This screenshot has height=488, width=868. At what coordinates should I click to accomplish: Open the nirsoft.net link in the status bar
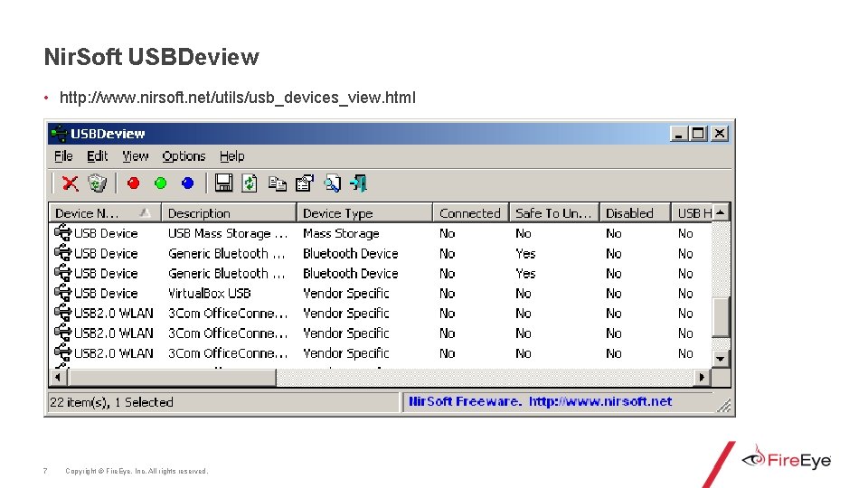[x=600, y=401]
